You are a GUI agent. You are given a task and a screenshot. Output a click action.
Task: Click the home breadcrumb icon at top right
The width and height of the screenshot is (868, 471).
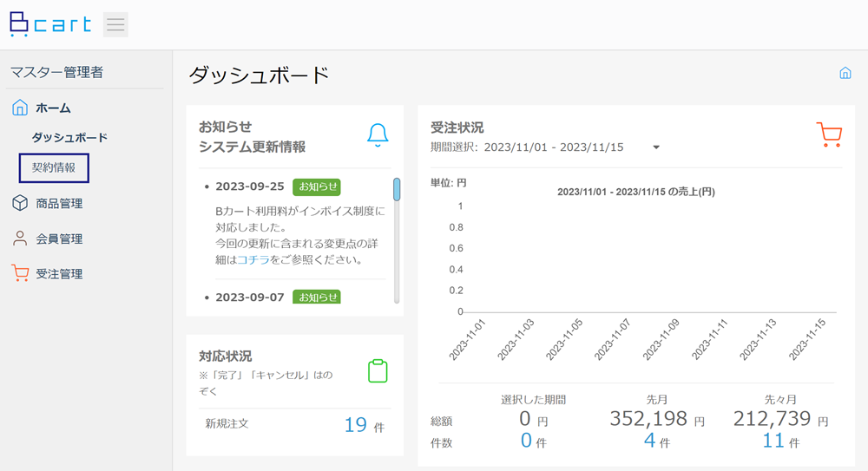pyautogui.click(x=845, y=73)
